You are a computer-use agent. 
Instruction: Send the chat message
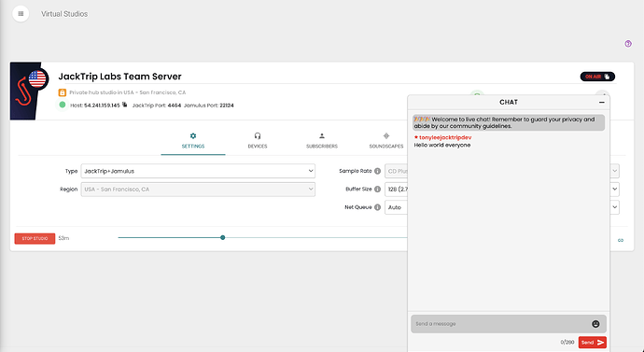[593, 342]
